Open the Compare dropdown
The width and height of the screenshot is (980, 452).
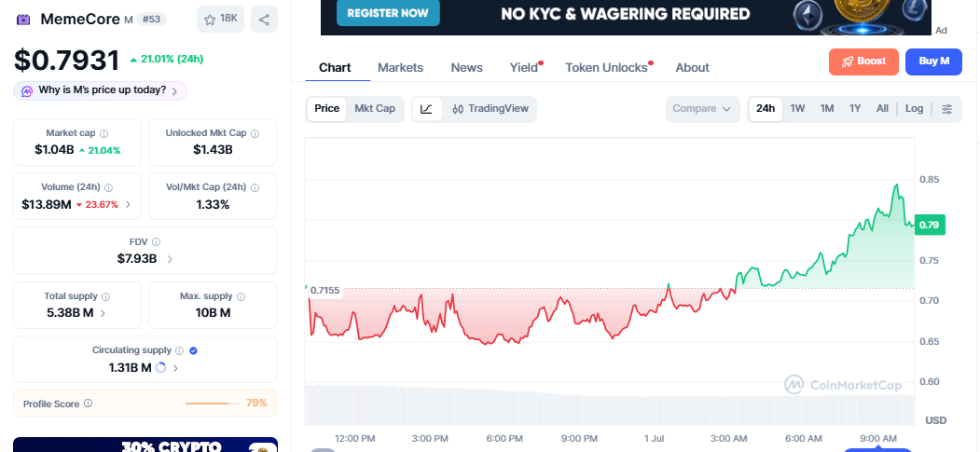[702, 109]
